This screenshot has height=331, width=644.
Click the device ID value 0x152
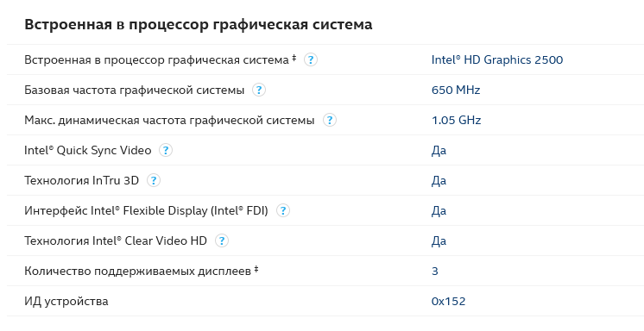449,302
